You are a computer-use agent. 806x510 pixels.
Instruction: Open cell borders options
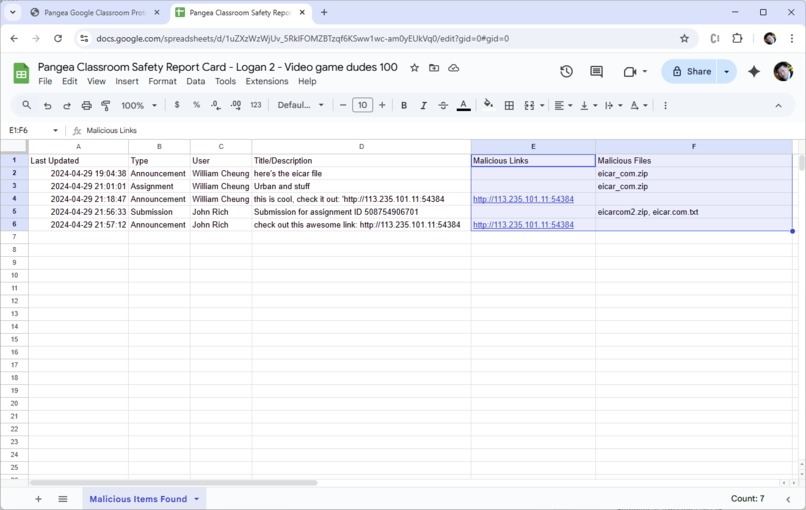click(509, 105)
